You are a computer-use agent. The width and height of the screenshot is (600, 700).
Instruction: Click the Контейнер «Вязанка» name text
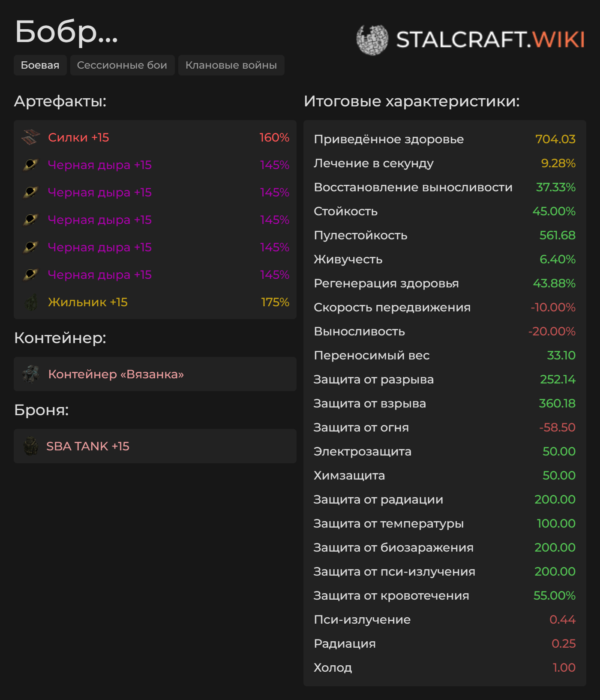click(116, 374)
